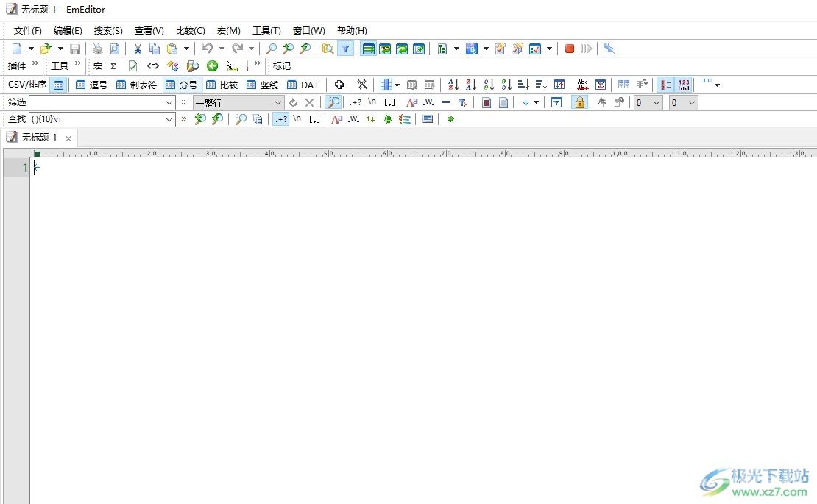This screenshot has width=817, height=504.
Task: Open the 一整行 column selection dropdown
Action: 238,102
